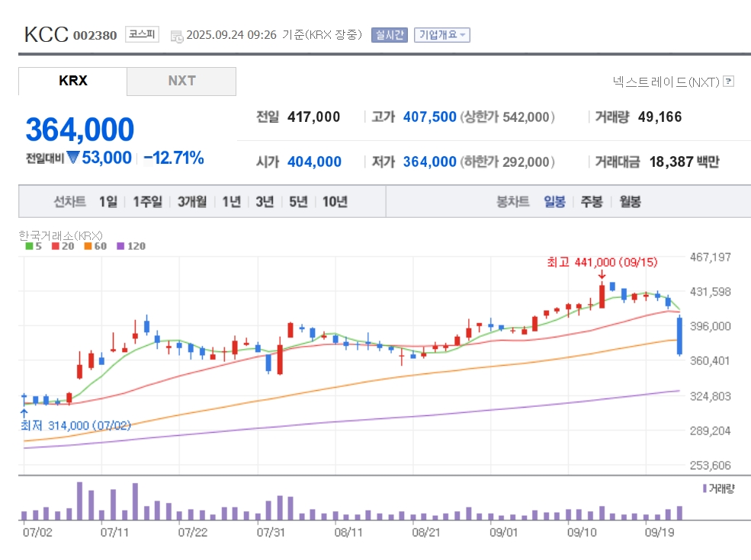Click the trading volume value 49,166
The width and height of the screenshot is (751, 560).
click(660, 117)
